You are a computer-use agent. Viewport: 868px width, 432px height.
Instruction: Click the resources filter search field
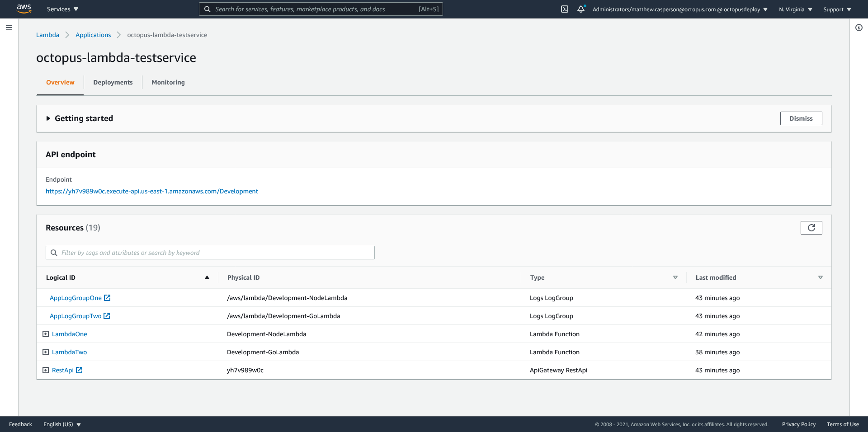[x=210, y=253]
